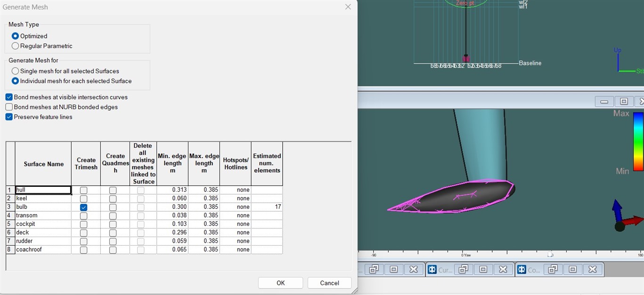644x295 pixels.
Task: Click the Co... window app icon
Action: tap(522, 270)
